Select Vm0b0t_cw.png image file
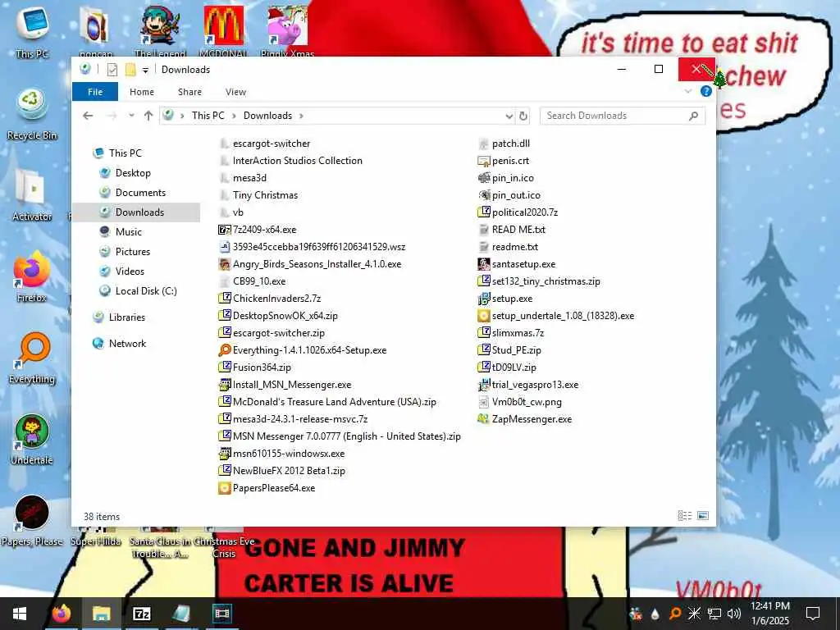 tap(519, 402)
